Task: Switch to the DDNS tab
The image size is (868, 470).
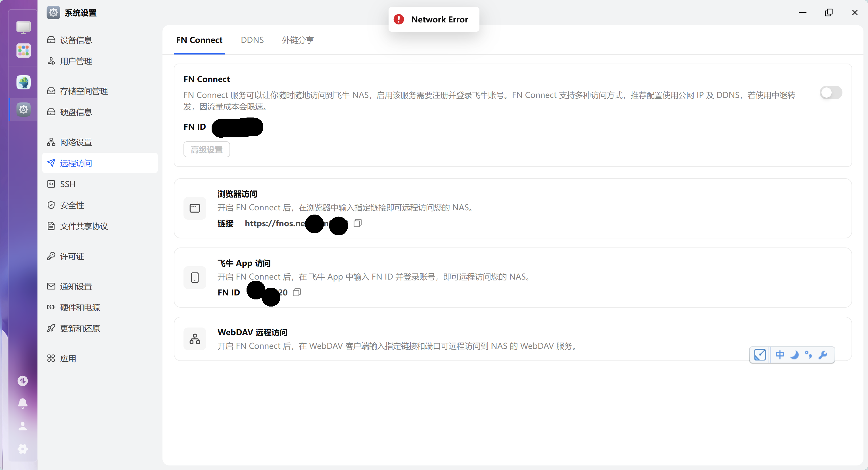Action: (252, 40)
